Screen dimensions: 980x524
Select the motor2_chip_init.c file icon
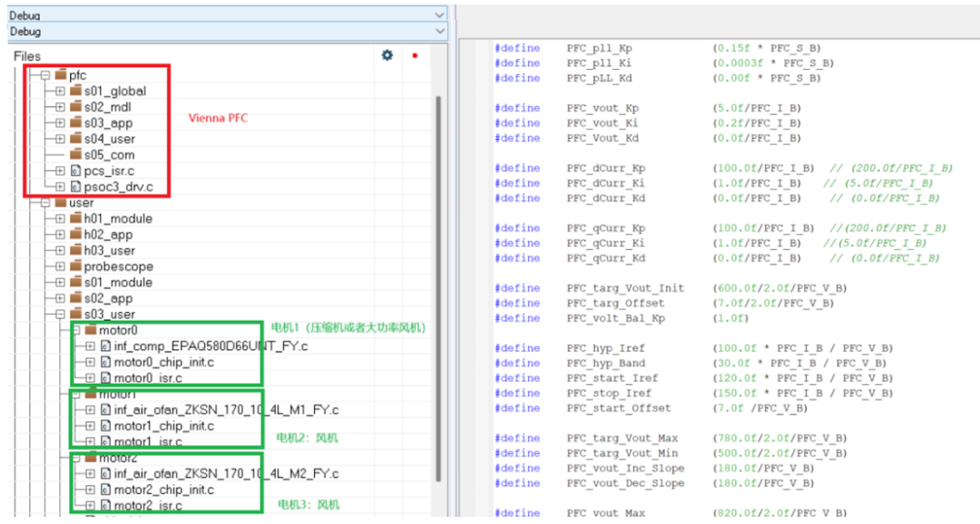(105, 490)
